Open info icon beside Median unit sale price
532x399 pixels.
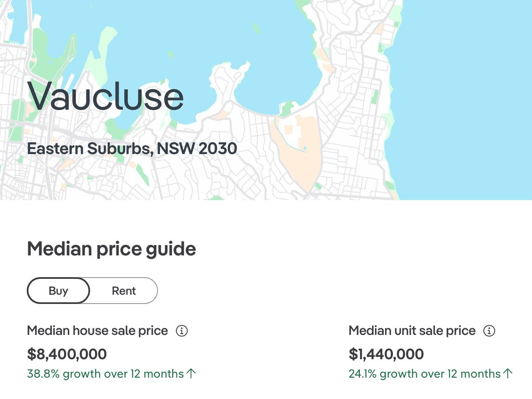pyautogui.click(x=489, y=331)
